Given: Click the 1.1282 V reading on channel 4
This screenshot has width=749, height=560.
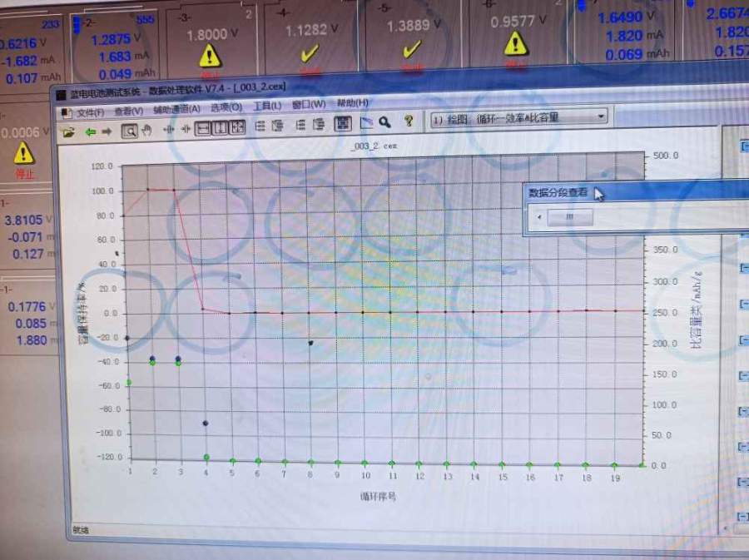Looking at the screenshot, I should pos(311,30).
